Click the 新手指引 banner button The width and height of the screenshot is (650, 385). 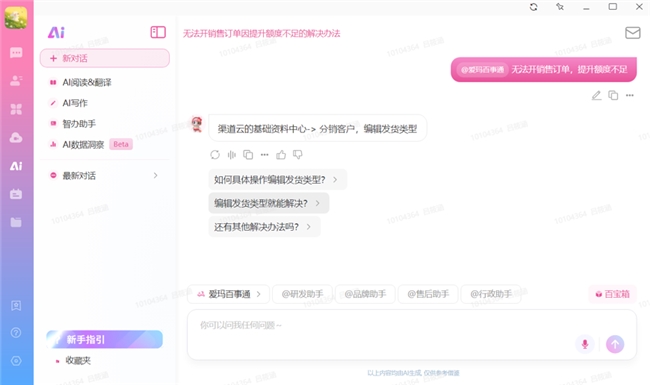104,339
